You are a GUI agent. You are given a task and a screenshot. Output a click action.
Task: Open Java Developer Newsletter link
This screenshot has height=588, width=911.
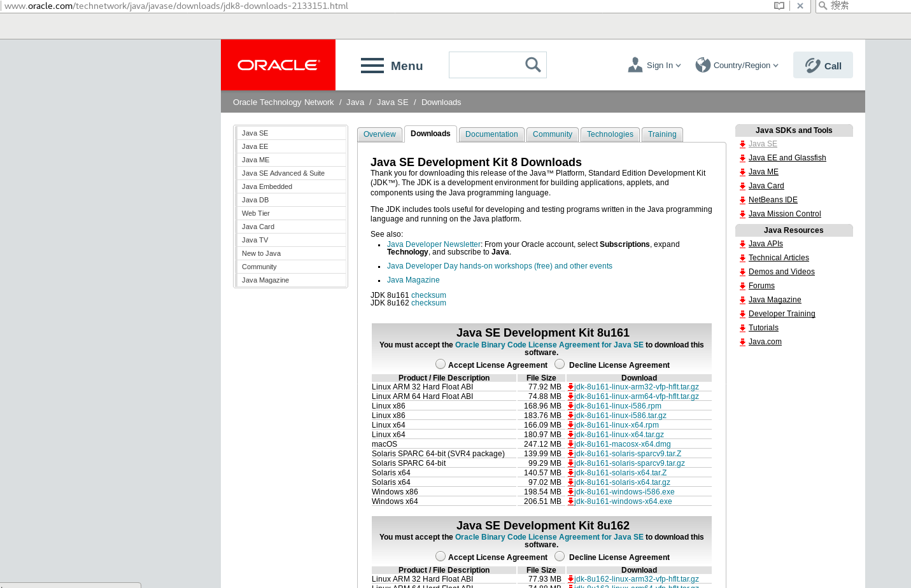coord(434,244)
